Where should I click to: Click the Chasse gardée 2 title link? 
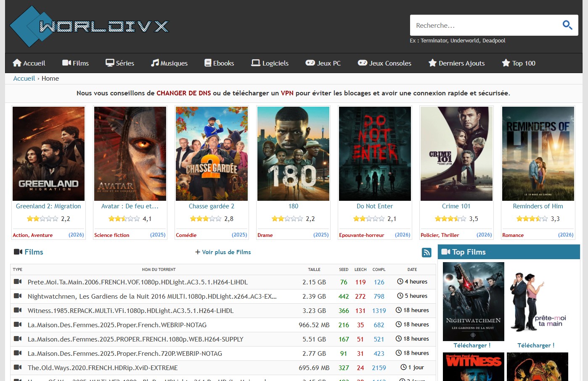(x=212, y=206)
